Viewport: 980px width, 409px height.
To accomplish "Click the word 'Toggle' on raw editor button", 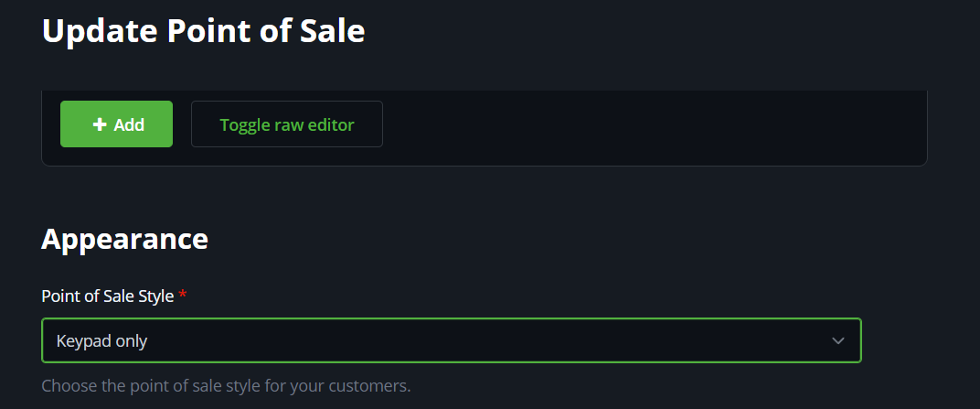I will (244, 124).
